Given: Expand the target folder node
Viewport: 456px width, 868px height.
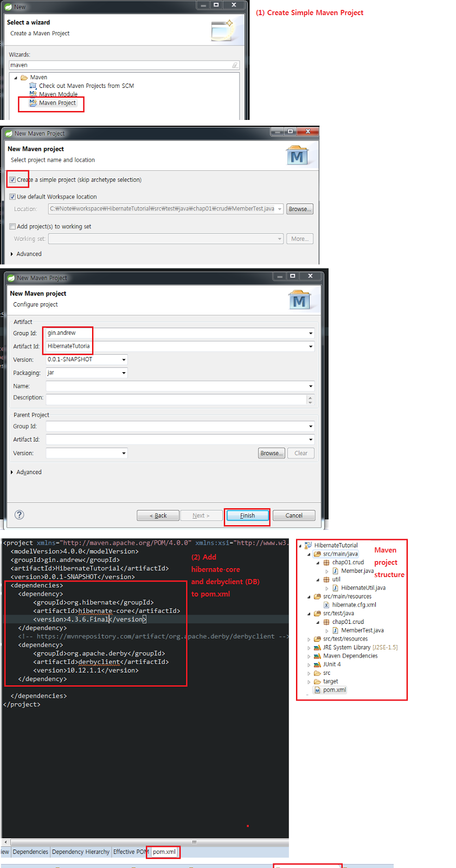Looking at the screenshot, I should click(309, 682).
